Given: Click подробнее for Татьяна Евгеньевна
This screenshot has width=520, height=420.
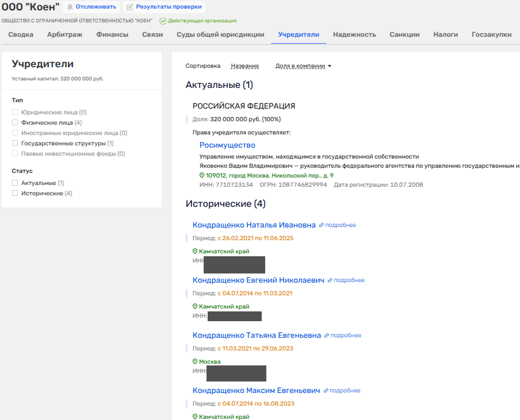Looking at the screenshot, I should (x=346, y=336).
